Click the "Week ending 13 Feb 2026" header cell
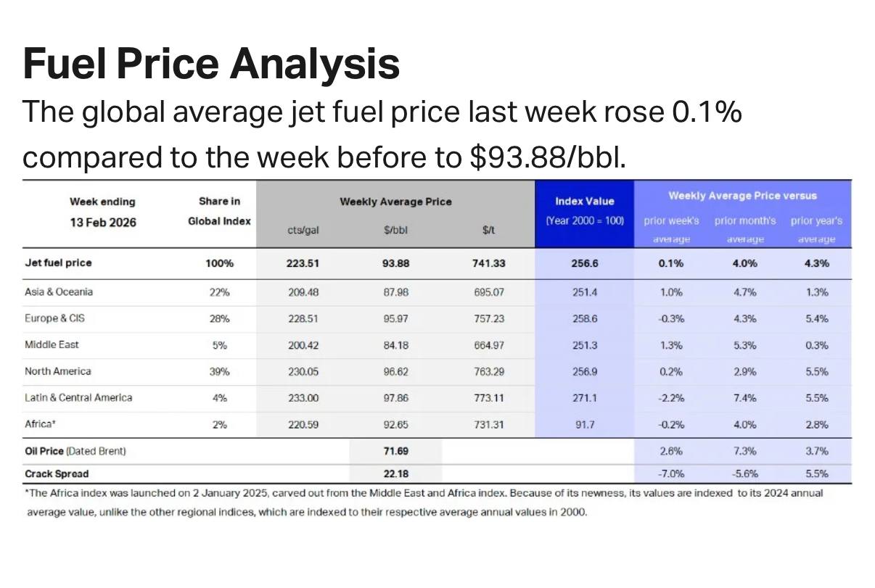Image resolution: width=875 pixels, height=588 pixels. point(102,212)
